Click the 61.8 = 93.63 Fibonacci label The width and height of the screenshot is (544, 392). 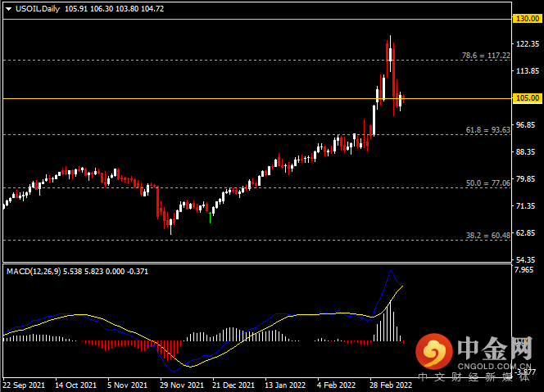[487, 130]
